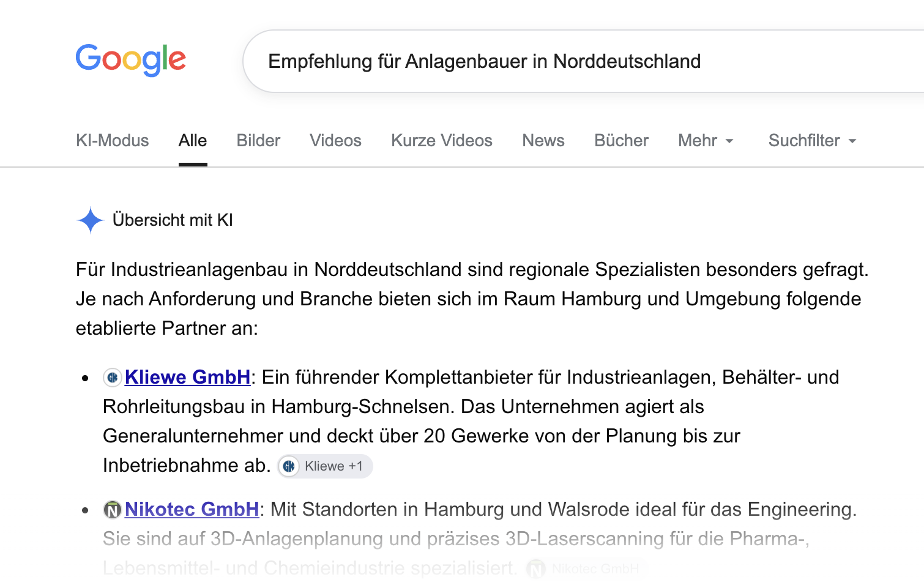Open the Bücher tab
The height and width of the screenshot is (585, 924).
621,141
